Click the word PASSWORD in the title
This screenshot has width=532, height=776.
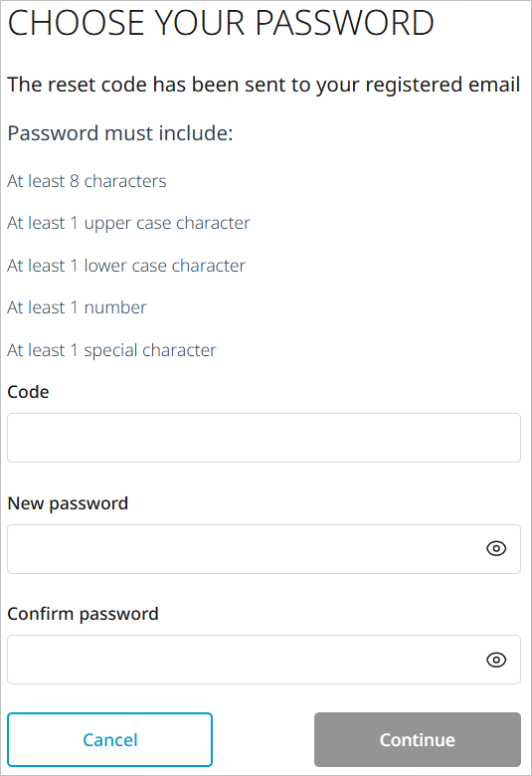coord(345,23)
